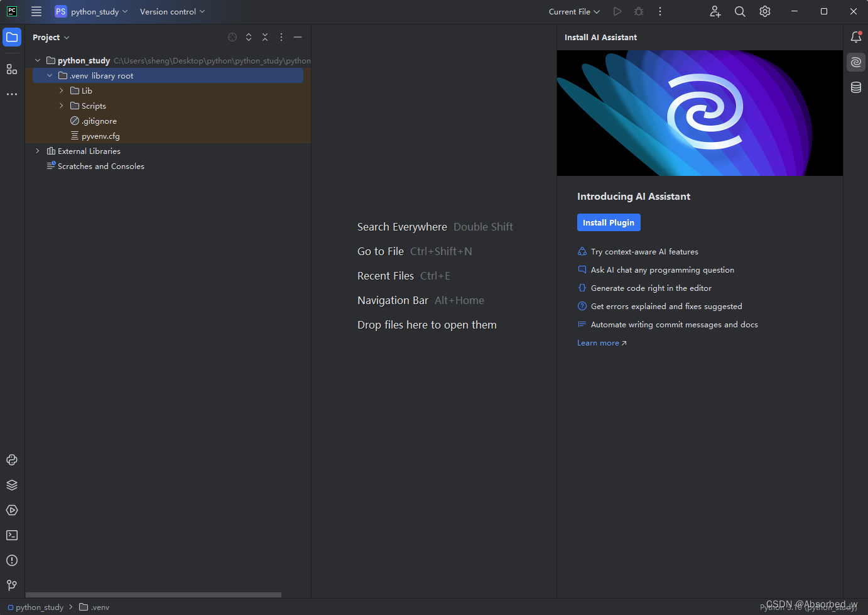This screenshot has height=615, width=868.
Task: Open the Project tool window icon
Action: (x=12, y=37)
